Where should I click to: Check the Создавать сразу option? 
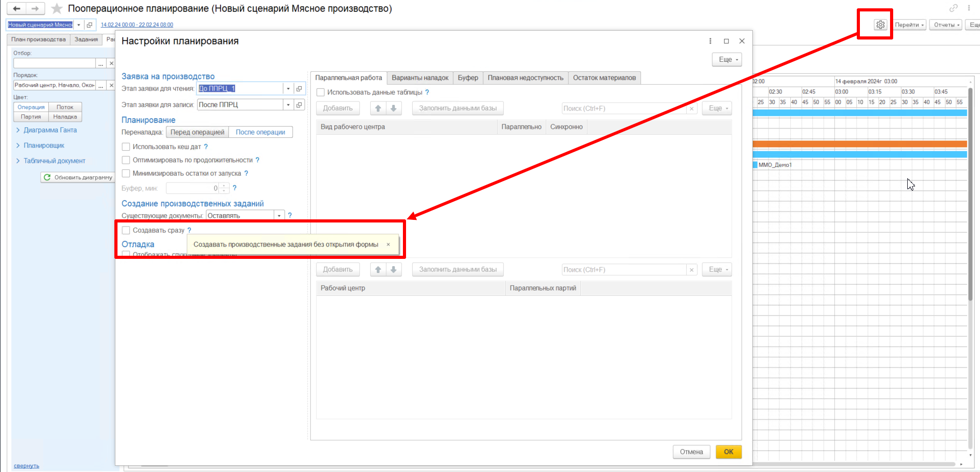tap(126, 230)
